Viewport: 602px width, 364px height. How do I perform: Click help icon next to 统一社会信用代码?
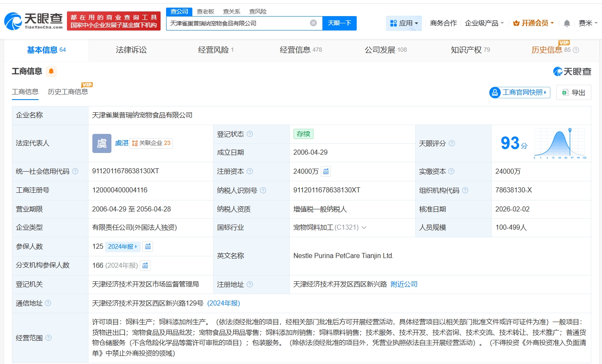(75, 171)
